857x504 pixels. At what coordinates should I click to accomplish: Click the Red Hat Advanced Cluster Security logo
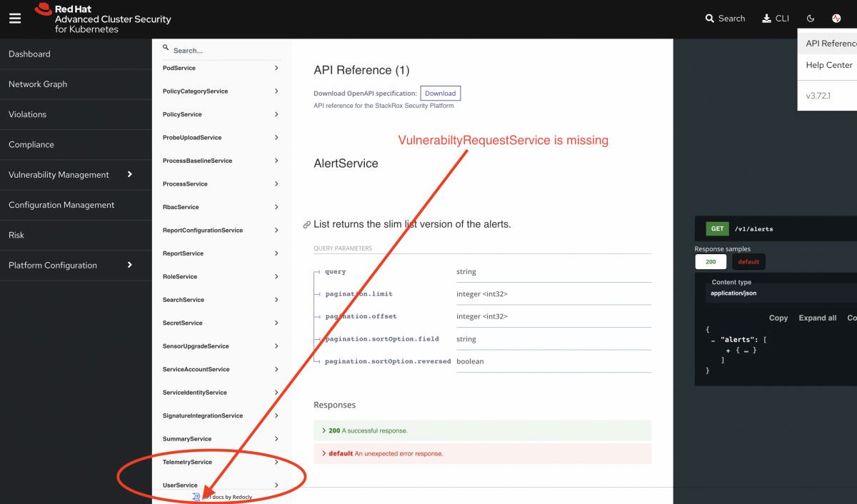pyautogui.click(x=100, y=18)
